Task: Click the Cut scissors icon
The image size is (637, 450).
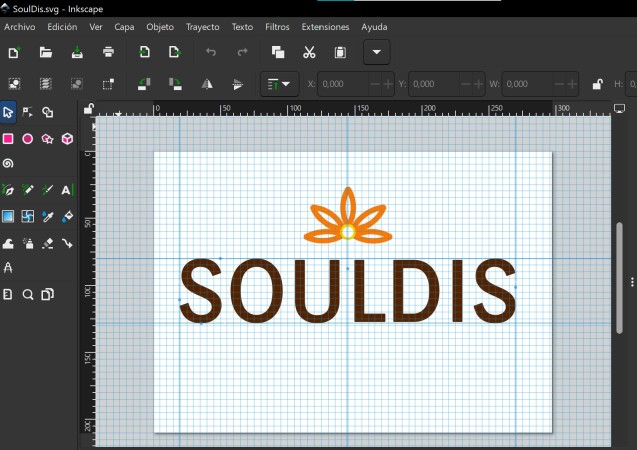Action: (x=309, y=52)
